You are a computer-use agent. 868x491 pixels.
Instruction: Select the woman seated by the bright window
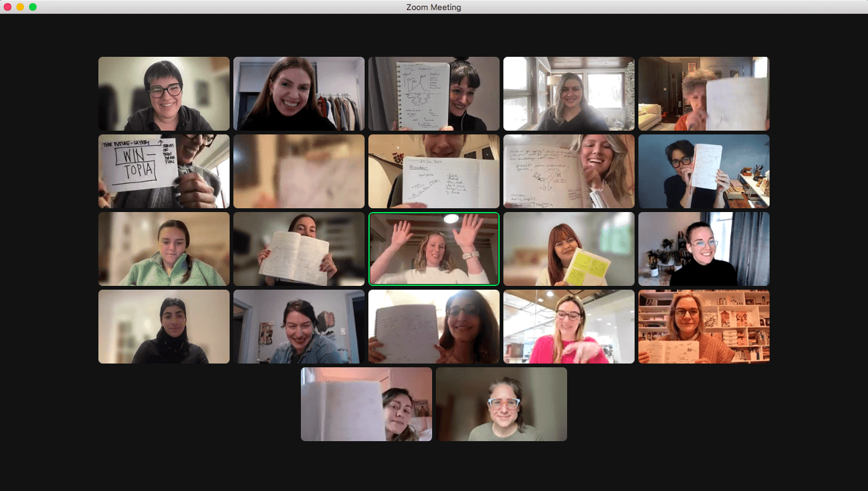click(x=568, y=93)
